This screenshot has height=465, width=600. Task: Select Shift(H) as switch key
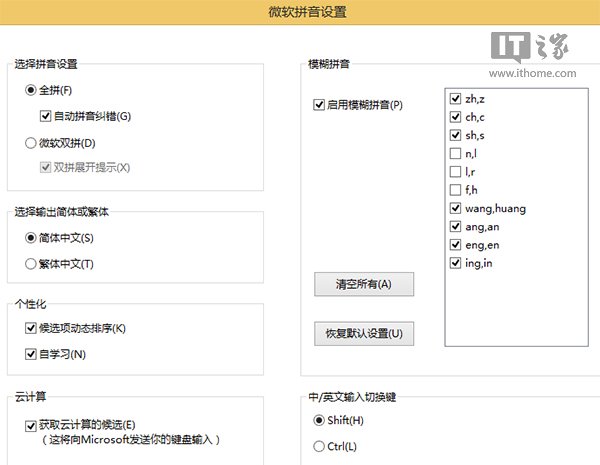coord(319,420)
